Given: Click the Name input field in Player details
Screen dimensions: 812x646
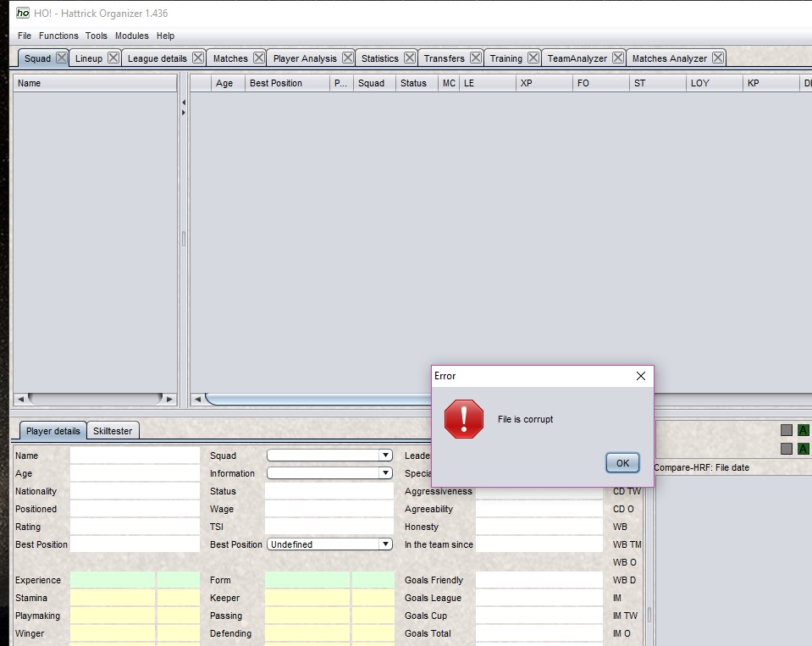Looking at the screenshot, I should tap(135, 456).
